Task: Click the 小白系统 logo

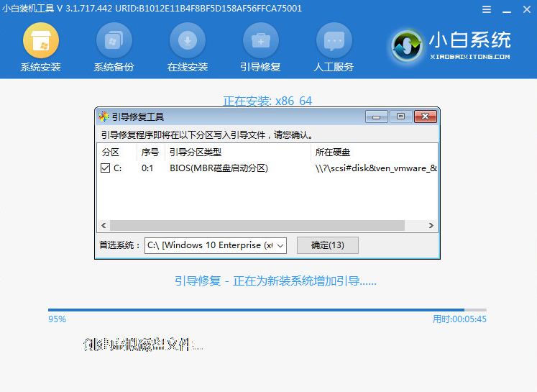Action: click(x=451, y=45)
